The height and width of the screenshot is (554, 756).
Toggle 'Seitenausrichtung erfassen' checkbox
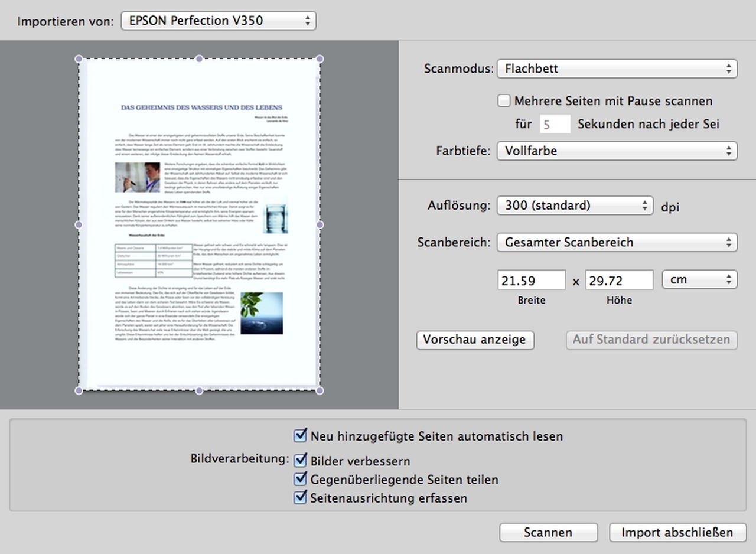(300, 497)
